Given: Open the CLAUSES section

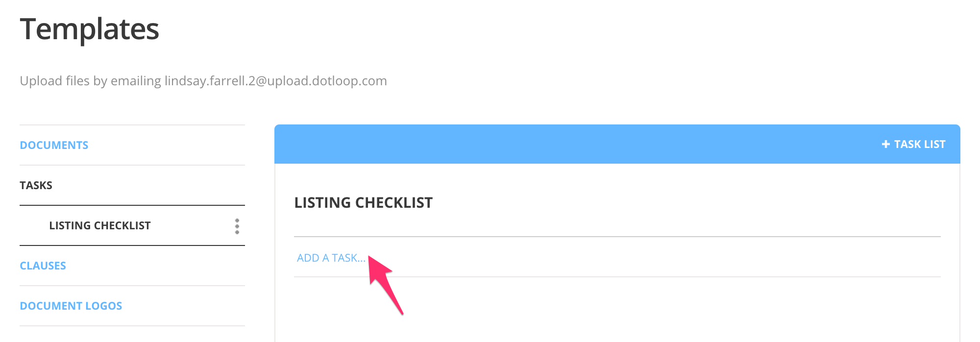Looking at the screenshot, I should pyautogui.click(x=43, y=265).
